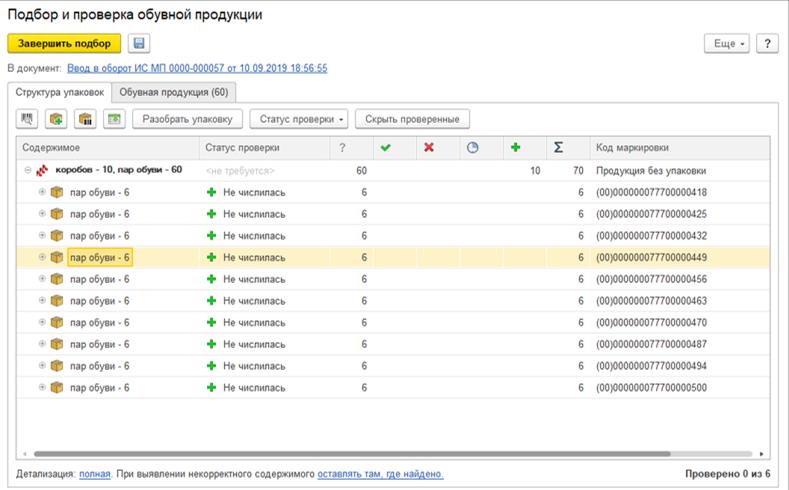Open help with the question mark button
The width and height of the screenshot is (789, 490).
[767, 43]
